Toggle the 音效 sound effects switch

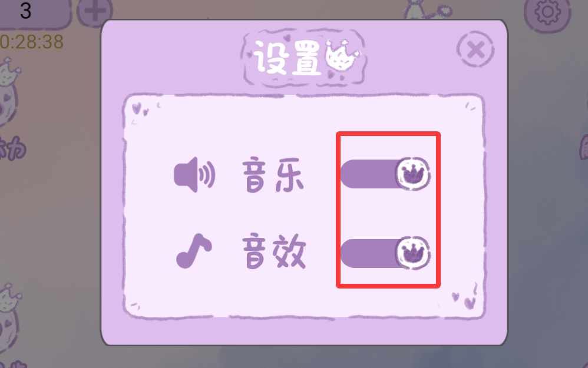pyautogui.click(x=385, y=253)
